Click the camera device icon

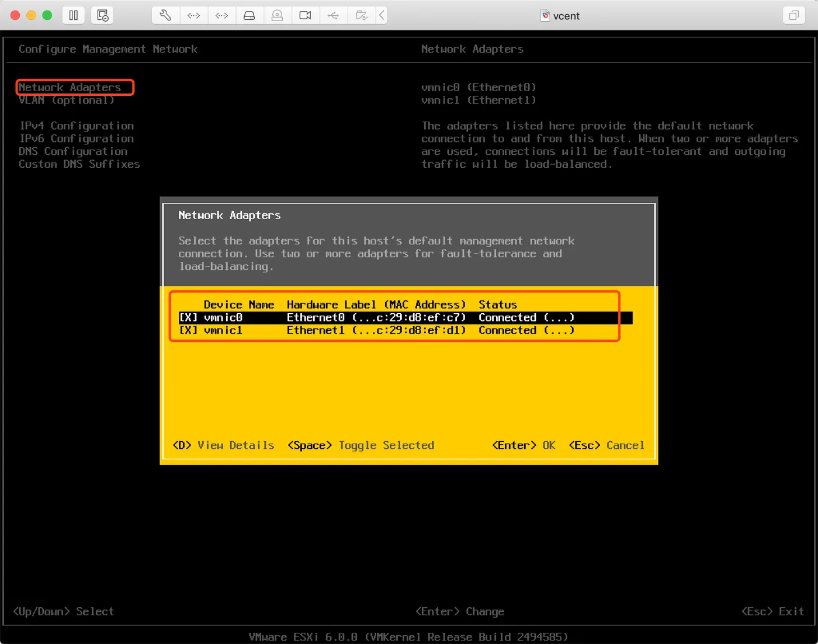pos(305,15)
